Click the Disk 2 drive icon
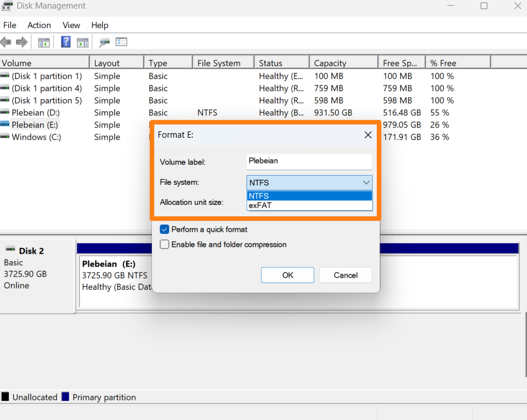Image resolution: width=527 pixels, height=420 pixels. point(10,248)
